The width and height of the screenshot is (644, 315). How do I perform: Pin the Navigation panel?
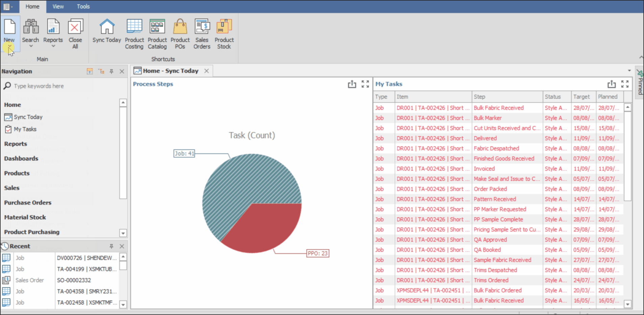point(112,71)
